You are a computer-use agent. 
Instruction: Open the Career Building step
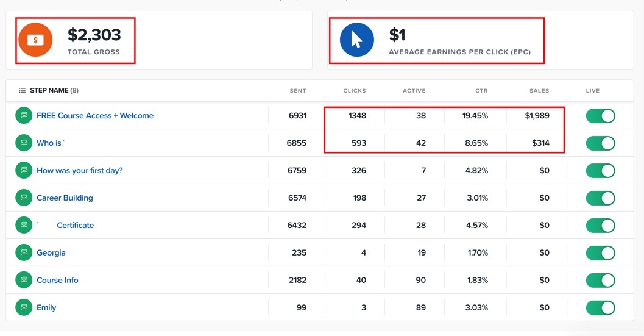(65, 198)
